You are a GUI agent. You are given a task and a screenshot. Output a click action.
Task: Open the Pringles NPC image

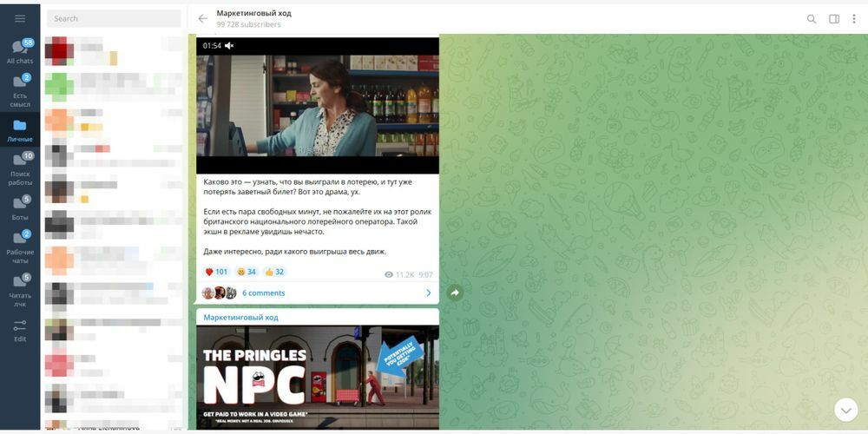pos(318,378)
